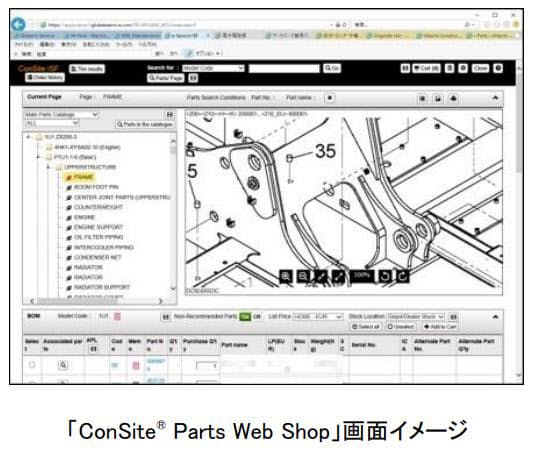This screenshot has height=450, width=533.
Task: Rotate the diagram counterclockwise
Action: 385,276
